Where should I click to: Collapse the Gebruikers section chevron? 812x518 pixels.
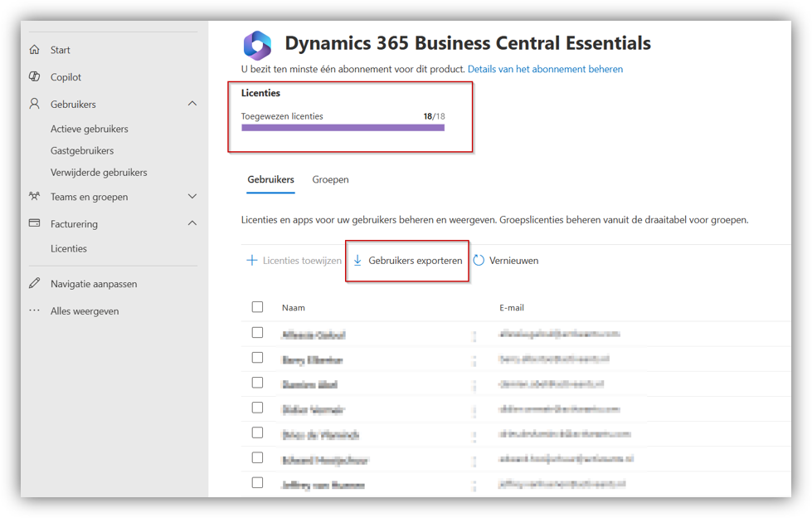point(192,104)
